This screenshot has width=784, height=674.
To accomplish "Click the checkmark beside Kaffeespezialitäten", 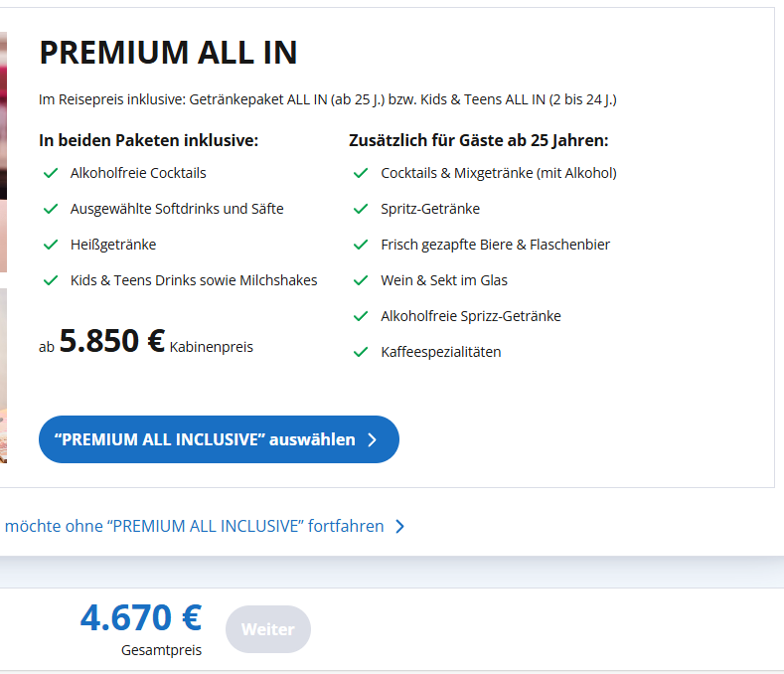I will pyautogui.click(x=361, y=352).
